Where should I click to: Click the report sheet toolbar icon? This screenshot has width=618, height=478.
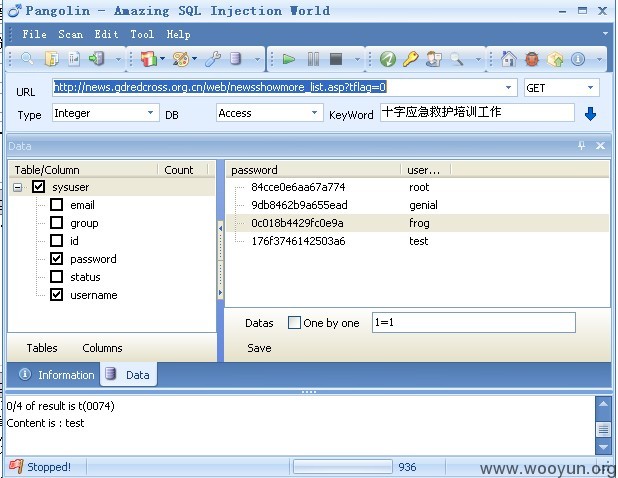point(74,59)
